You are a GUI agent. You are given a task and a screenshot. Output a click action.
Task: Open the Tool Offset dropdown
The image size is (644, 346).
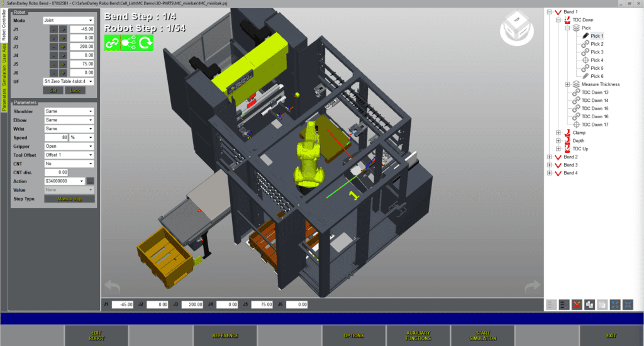tap(69, 155)
